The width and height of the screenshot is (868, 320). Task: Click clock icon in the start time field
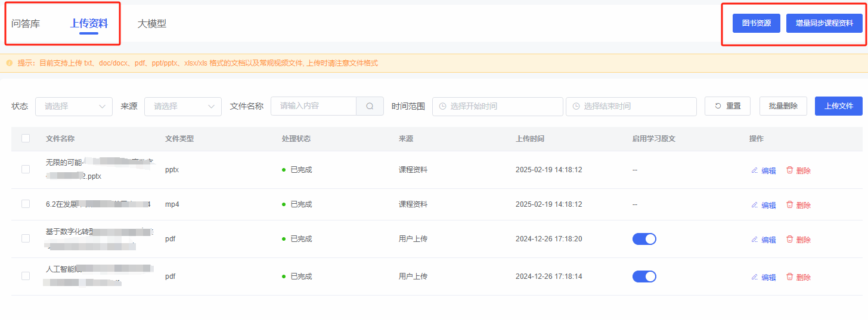[442, 106]
